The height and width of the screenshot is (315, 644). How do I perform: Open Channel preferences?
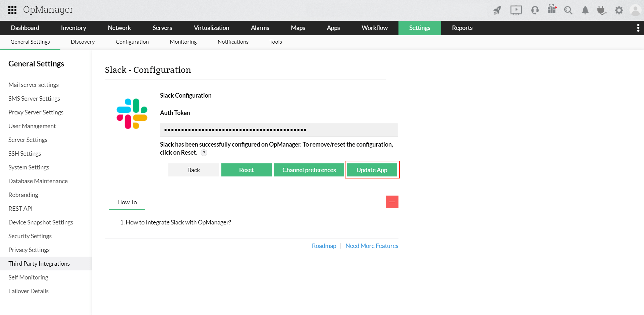tap(309, 170)
